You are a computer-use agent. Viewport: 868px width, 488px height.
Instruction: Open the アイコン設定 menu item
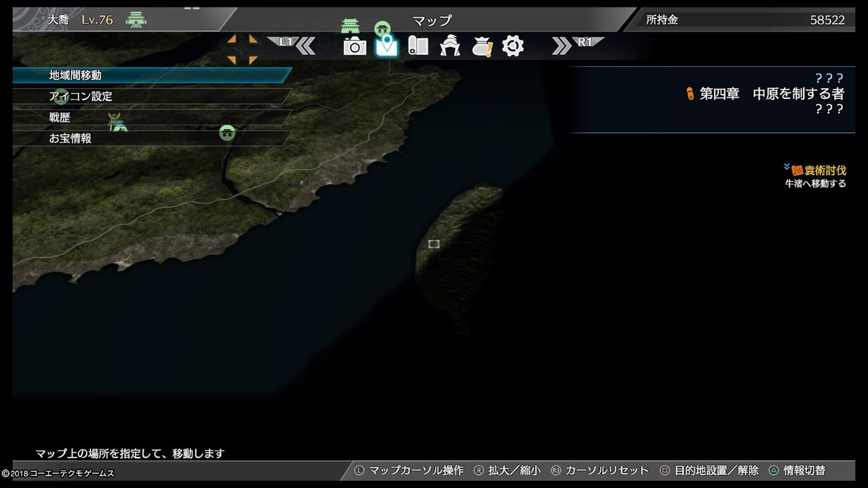[153, 96]
